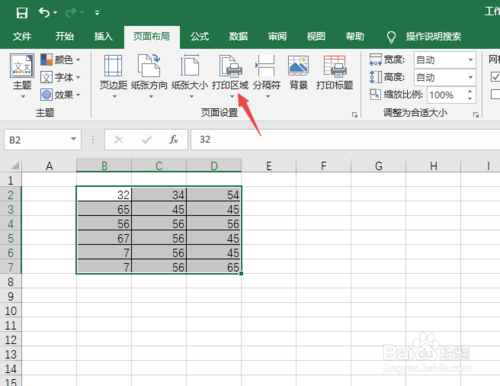Screen dimensions: 500x386
Task: Increase the 缩放比例 scale spinner value
Action: pos(470,91)
